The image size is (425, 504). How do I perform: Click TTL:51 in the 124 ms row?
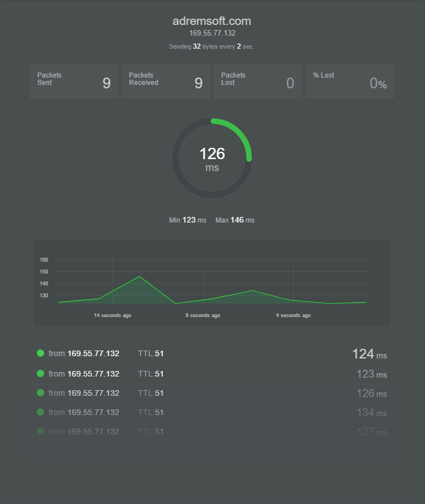[151, 353]
